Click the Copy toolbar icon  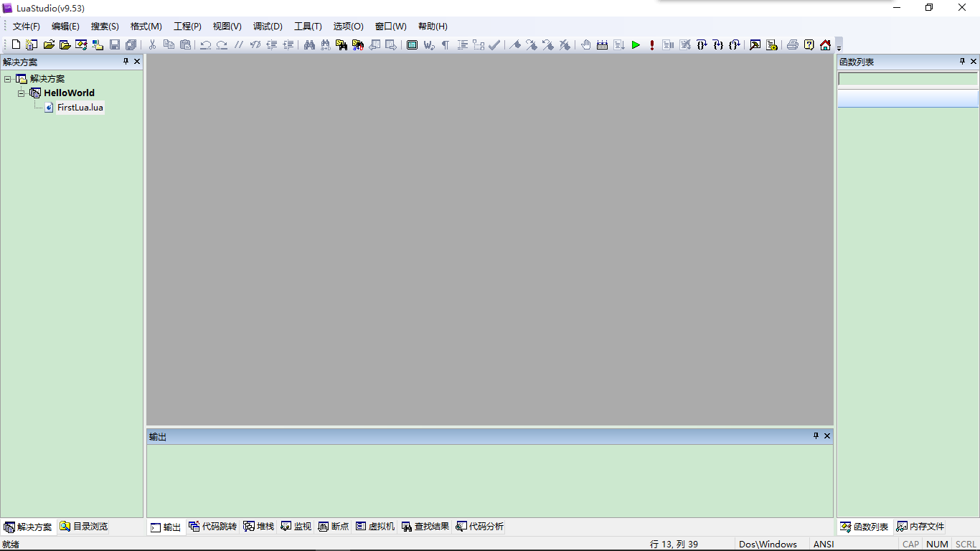(x=169, y=44)
